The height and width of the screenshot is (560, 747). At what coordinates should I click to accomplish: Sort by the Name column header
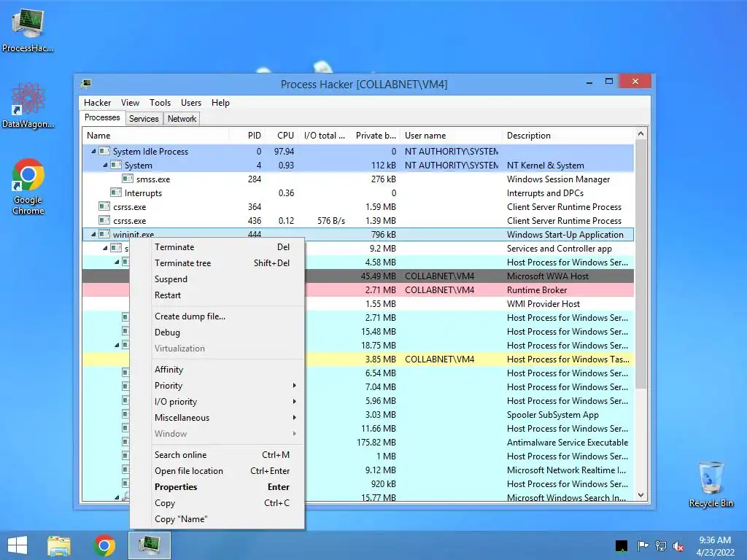(x=155, y=135)
